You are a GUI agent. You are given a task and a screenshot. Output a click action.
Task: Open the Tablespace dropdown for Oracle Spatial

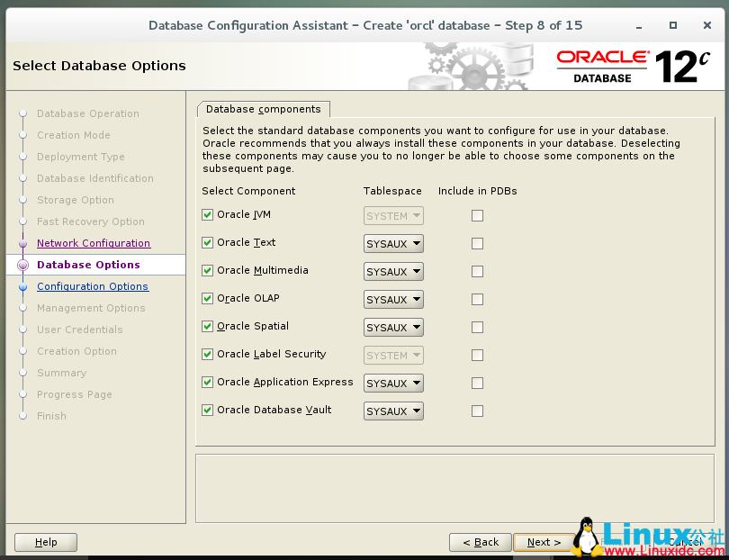tap(392, 327)
